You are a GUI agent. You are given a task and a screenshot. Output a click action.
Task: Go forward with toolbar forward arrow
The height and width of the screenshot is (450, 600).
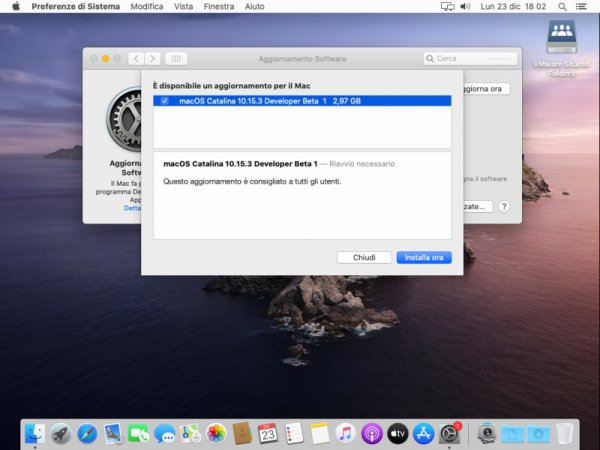coord(152,59)
